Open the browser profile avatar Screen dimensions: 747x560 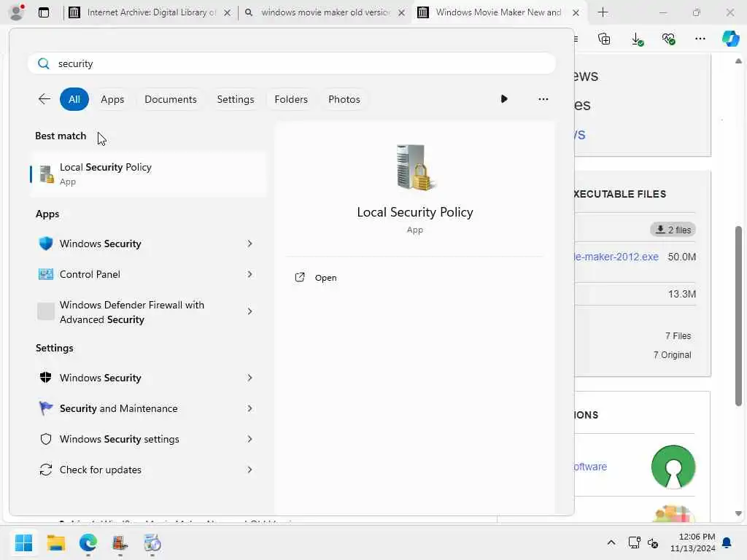point(17,12)
